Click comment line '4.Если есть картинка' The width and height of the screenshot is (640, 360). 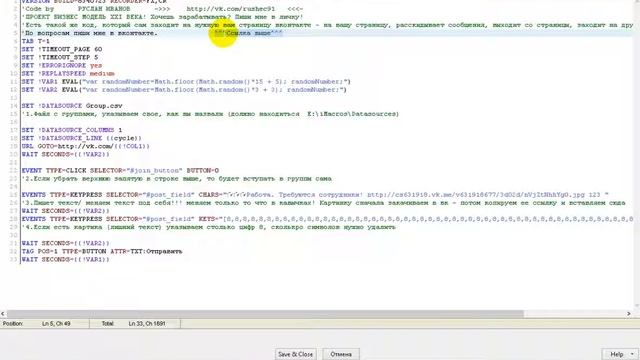[209, 227]
